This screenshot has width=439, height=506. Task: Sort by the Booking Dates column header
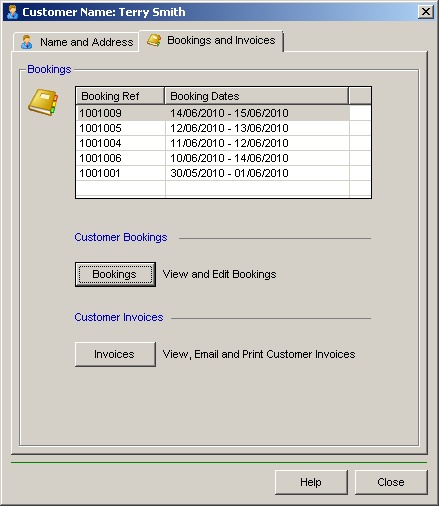tap(257, 96)
